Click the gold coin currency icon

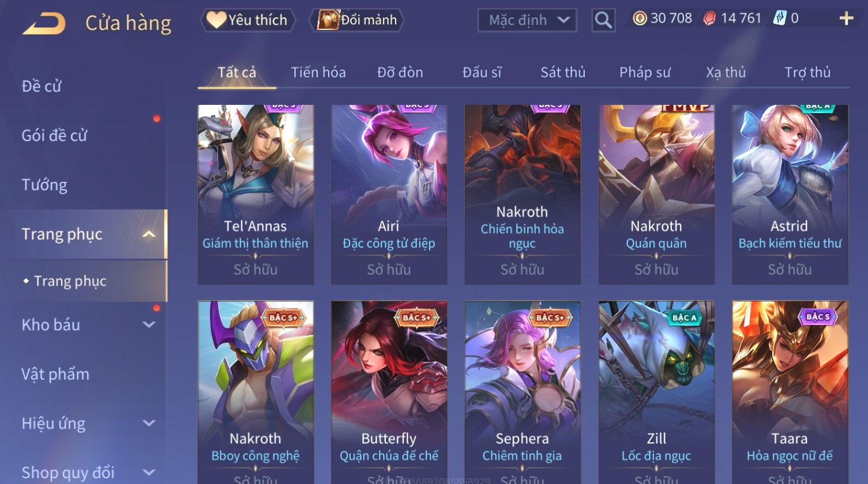640,18
